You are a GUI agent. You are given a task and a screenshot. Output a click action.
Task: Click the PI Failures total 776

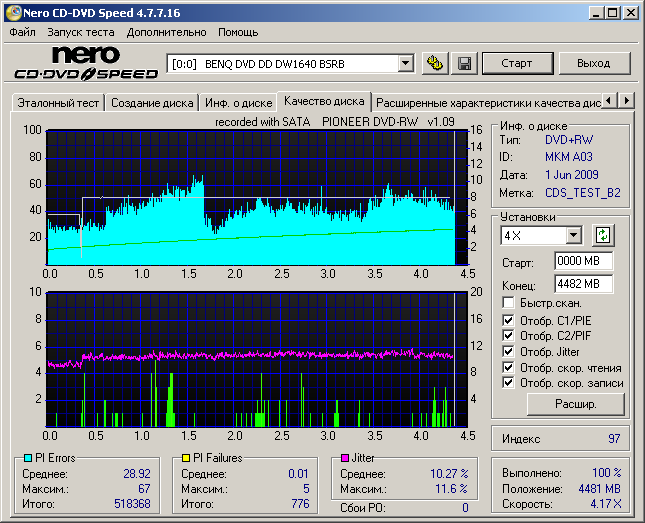(300, 504)
